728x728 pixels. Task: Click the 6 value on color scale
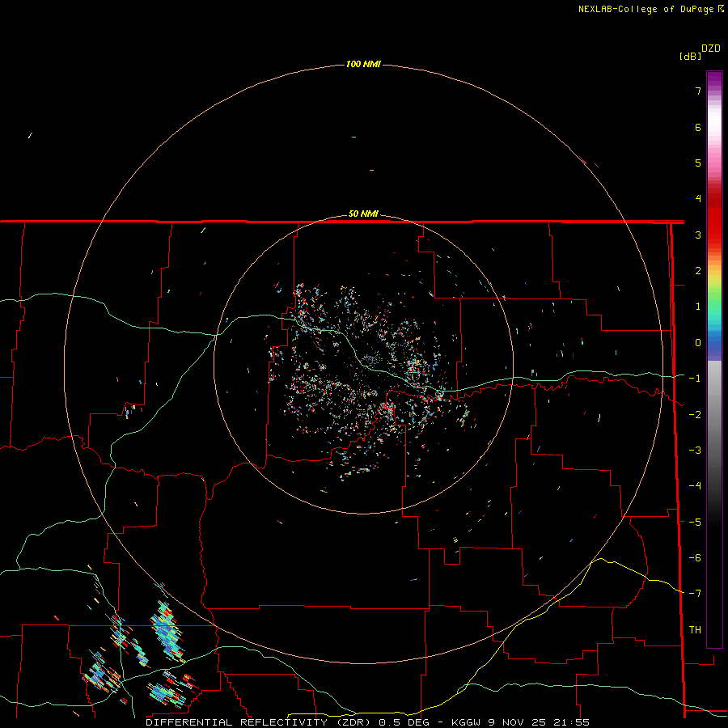click(x=698, y=127)
